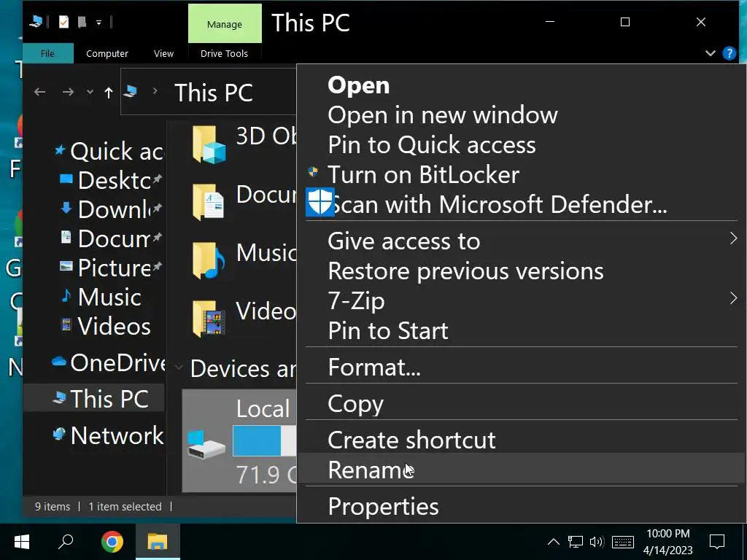Open taskbar Search magnifier

[66, 542]
